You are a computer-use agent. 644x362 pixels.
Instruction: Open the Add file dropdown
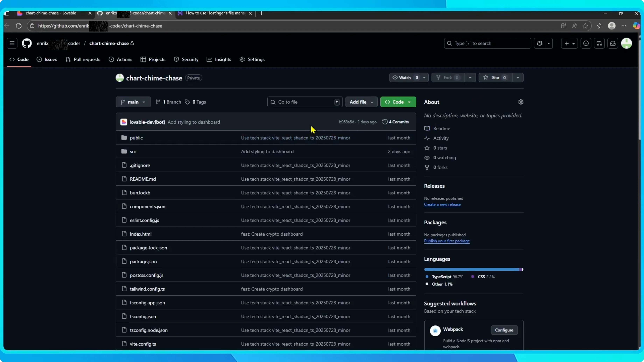click(361, 102)
